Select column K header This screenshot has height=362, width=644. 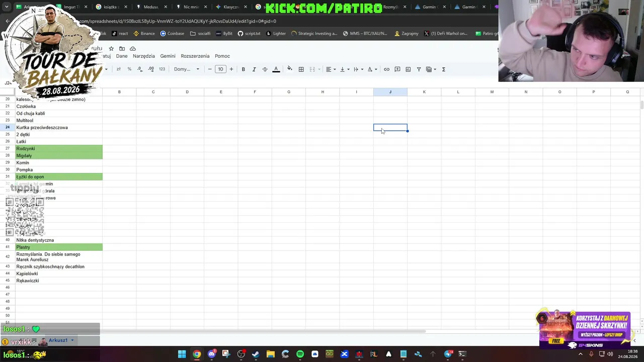(424, 92)
